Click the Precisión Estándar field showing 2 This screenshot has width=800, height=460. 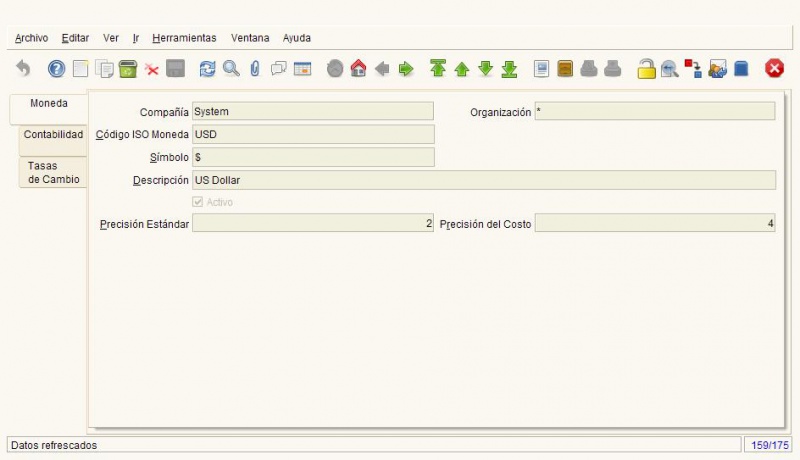pyautogui.click(x=313, y=223)
